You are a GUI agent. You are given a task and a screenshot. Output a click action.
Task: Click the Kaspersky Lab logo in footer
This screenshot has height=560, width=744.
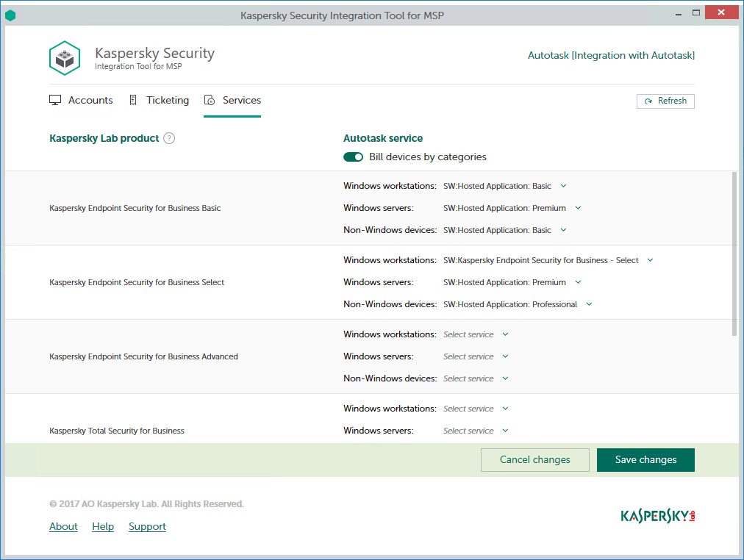[657, 515]
